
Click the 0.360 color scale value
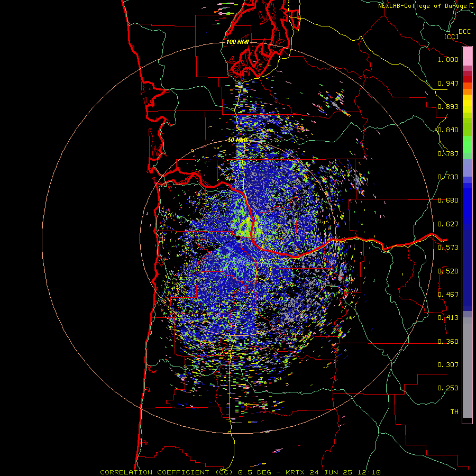448,342
